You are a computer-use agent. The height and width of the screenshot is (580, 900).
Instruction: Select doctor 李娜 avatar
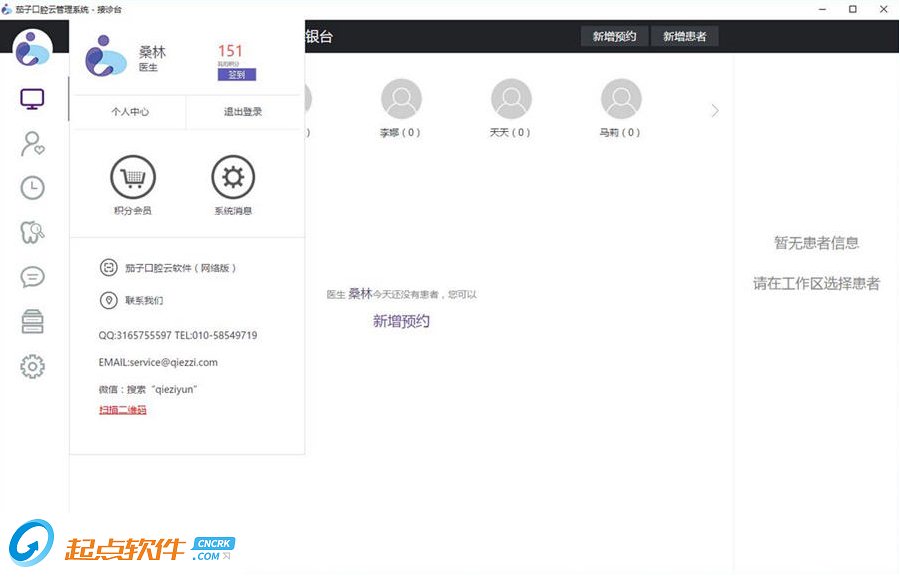tap(401, 99)
